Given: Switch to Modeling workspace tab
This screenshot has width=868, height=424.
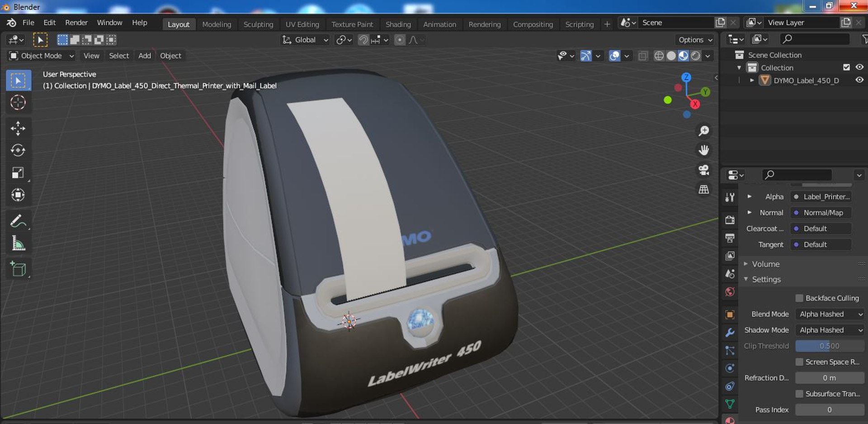Looking at the screenshot, I should click(217, 24).
